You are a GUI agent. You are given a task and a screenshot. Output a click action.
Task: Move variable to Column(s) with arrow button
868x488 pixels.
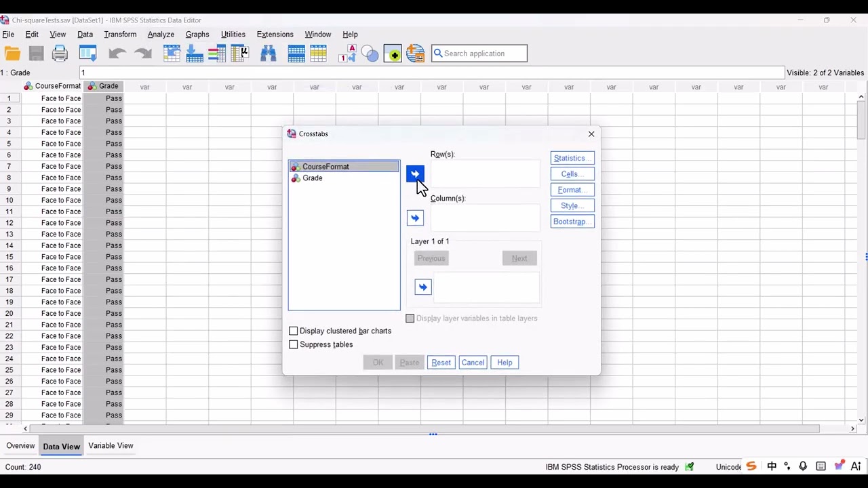(x=415, y=218)
